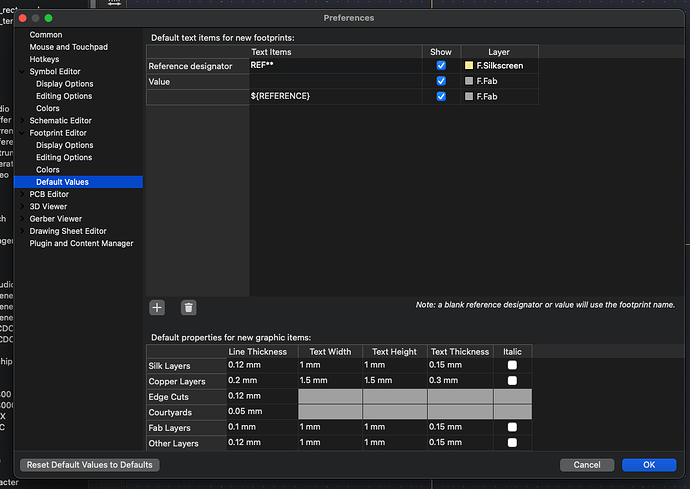This screenshot has width=690, height=489.
Task: Collapse the Symbol Editor tree node
Action: point(22,71)
